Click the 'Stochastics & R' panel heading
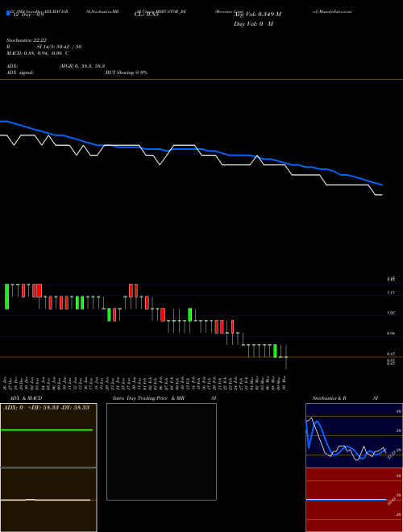This screenshot has width=403, height=532. pos(330,398)
